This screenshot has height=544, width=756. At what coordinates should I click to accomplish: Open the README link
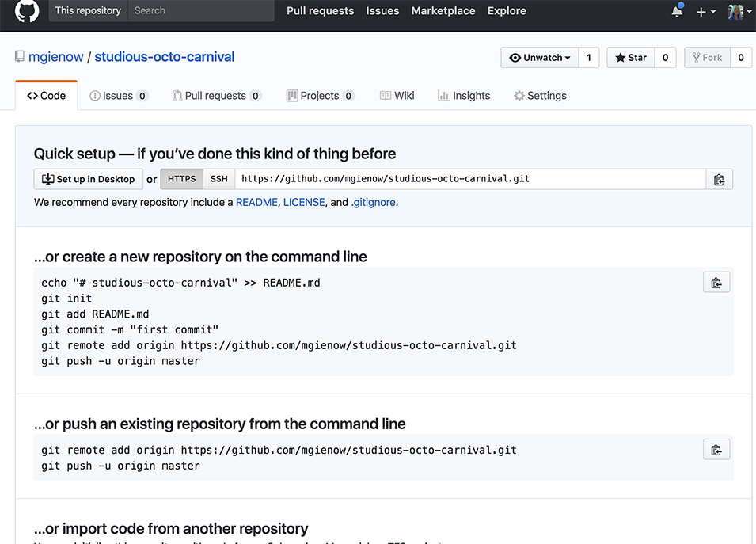coord(256,202)
